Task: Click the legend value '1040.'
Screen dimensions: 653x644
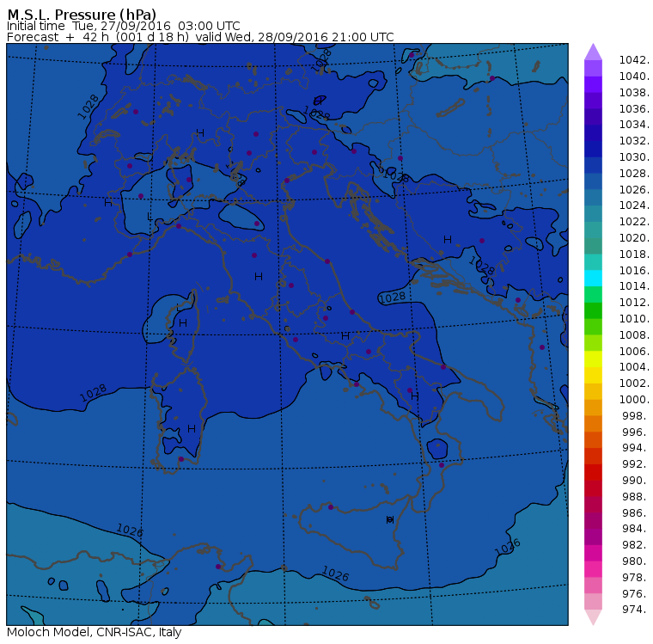Action: (x=634, y=77)
